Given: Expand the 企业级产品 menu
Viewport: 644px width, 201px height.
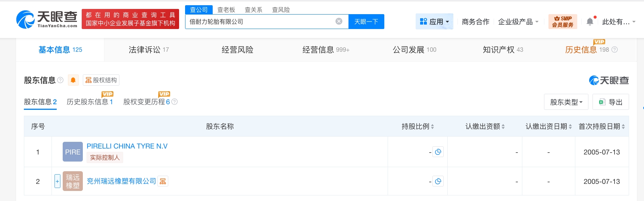Looking at the screenshot, I should (x=518, y=22).
